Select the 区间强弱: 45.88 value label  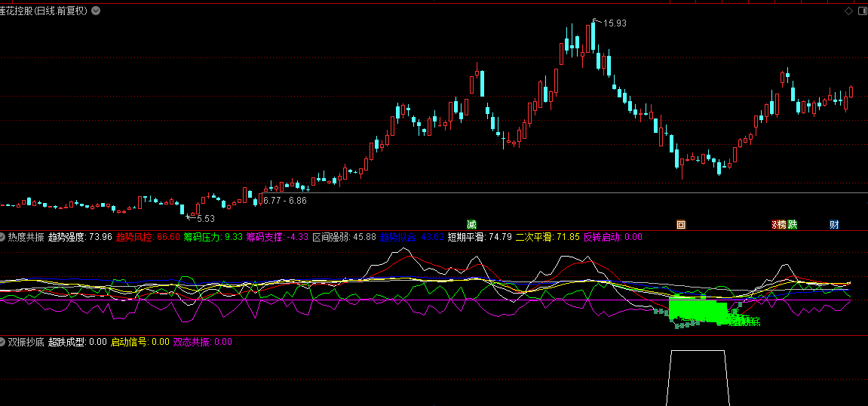(345, 237)
